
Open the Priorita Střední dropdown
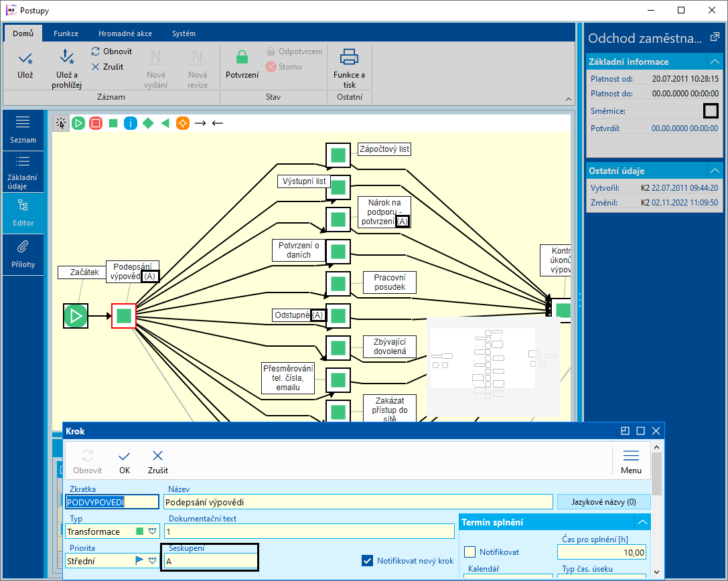pos(152,560)
